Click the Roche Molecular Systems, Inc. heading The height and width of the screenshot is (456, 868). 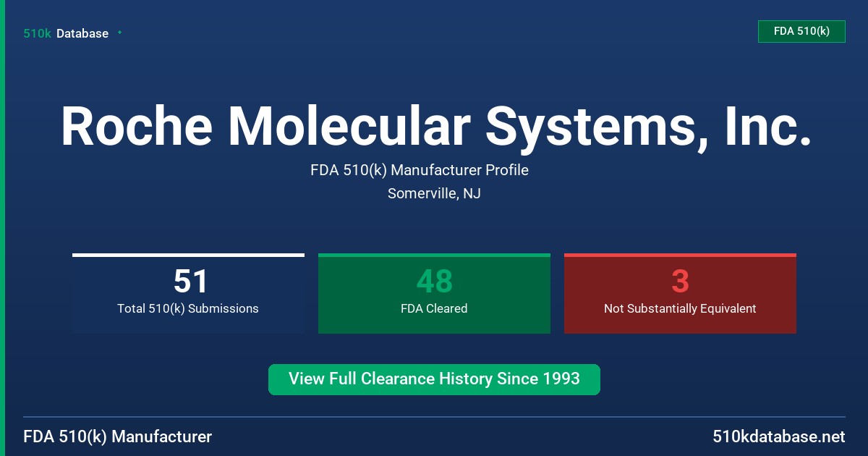coord(435,126)
